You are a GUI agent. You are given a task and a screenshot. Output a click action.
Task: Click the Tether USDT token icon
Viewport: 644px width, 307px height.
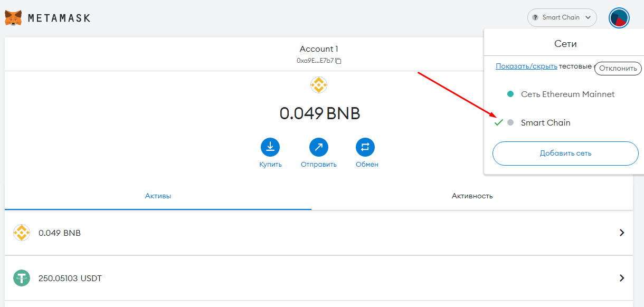[x=22, y=278]
